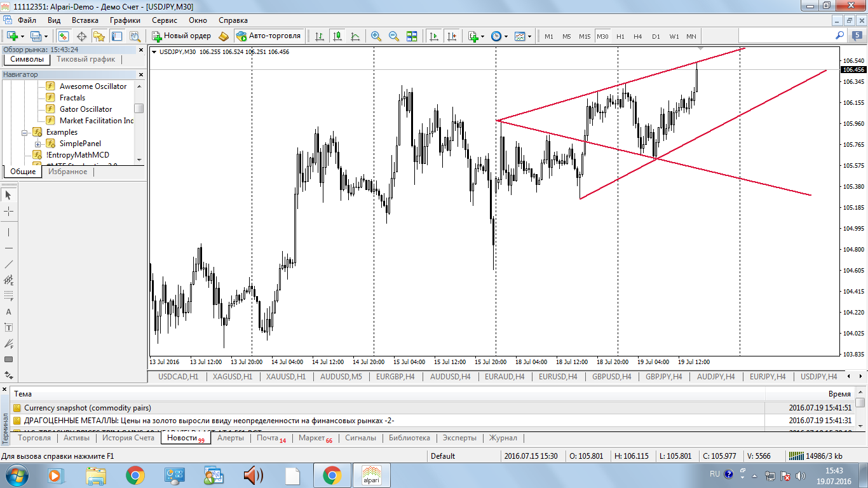The height and width of the screenshot is (488, 868).
Task: Open the Почта terminal tab
Action: coord(271,438)
